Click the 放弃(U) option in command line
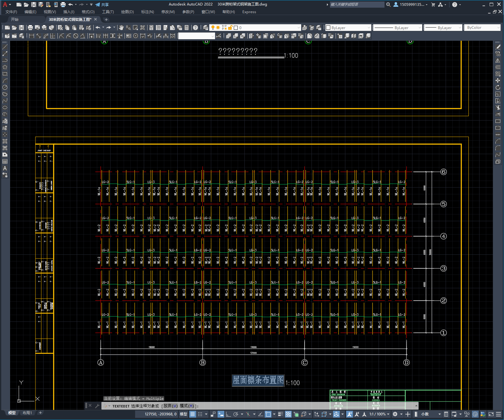 170,406
